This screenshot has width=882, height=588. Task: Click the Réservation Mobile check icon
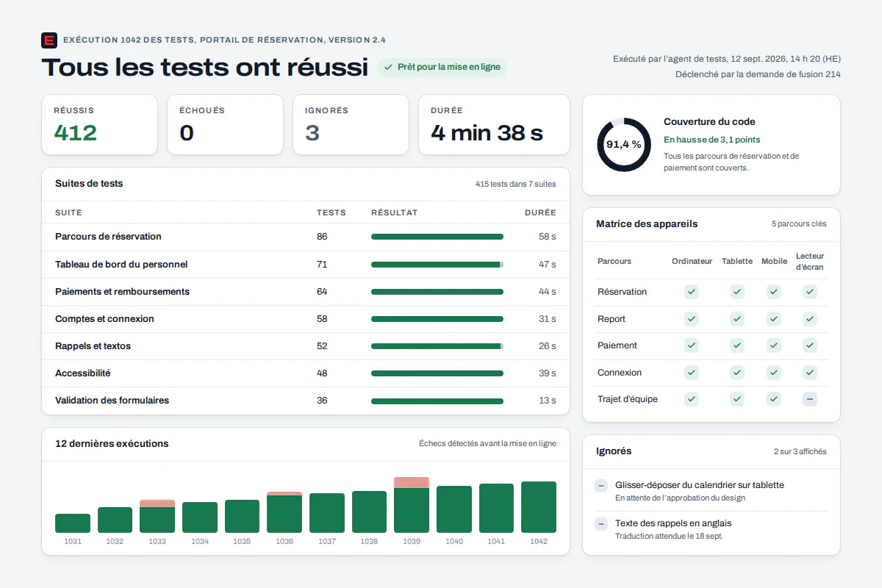coord(774,292)
